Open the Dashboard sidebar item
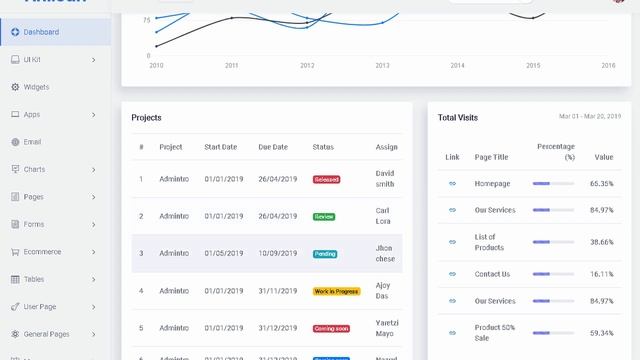The width and height of the screenshot is (640, 360). 56,32
